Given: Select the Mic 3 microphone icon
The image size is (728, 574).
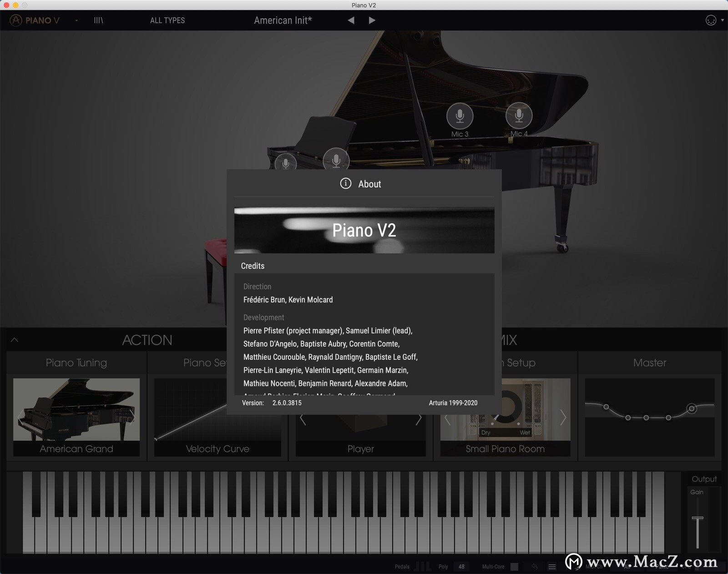Looking at the screenshot, I should [x=460, y=116].
